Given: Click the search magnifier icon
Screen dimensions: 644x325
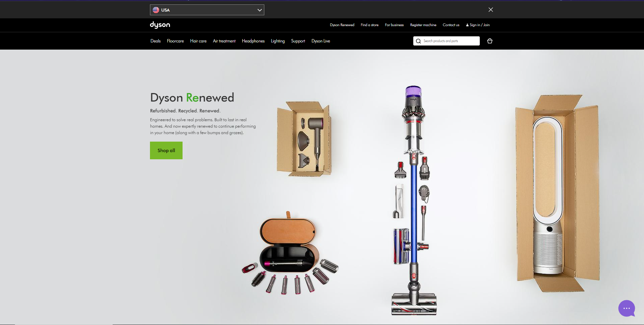Looking at the screenshot, I should (x=418, y=41).
